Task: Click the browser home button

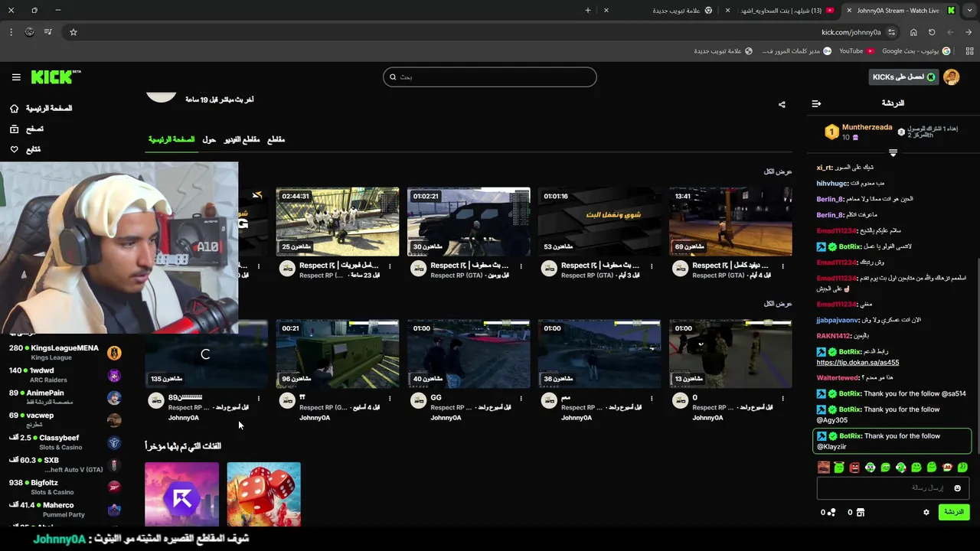Action: coord(913,32)
